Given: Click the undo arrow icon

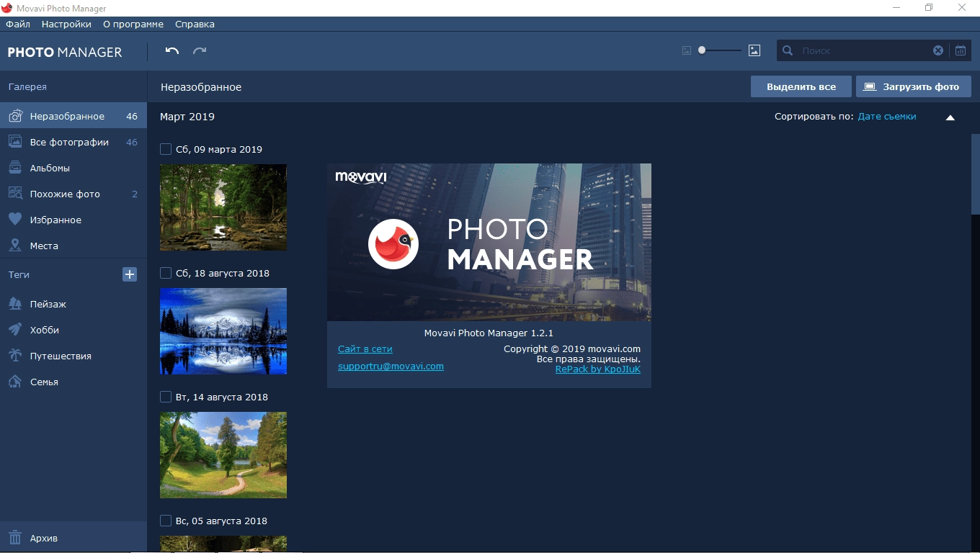Looking at the screenshot, I should [x=171, y=50].
